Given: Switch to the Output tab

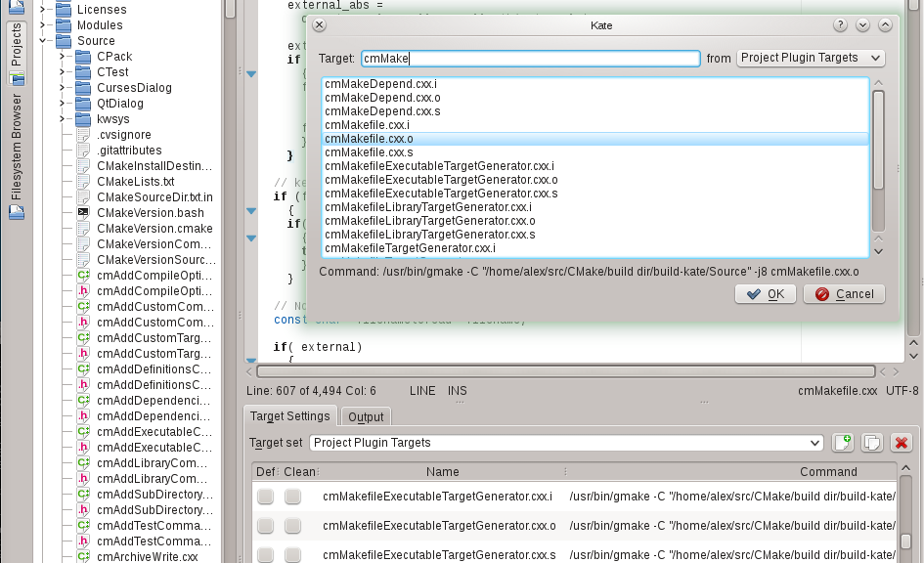Looking at the screenshot, I should (x=366, y=417).
